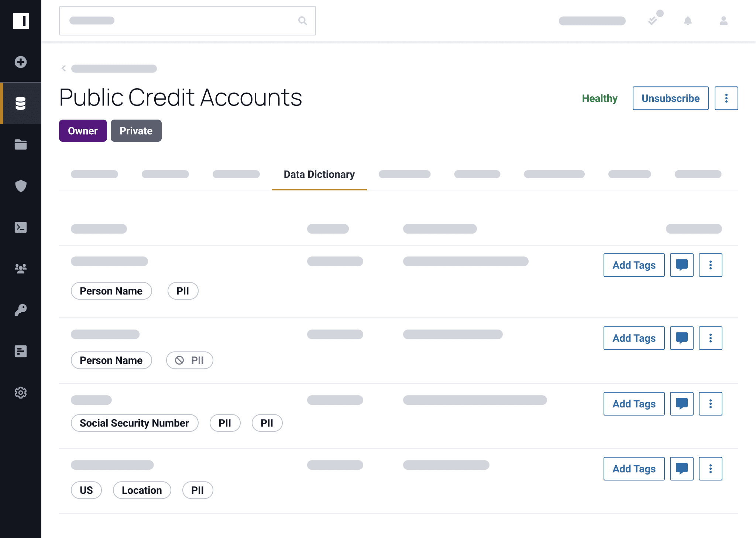Select the Data Dictionary tab
Image resolution: width=756 pixels, height=538 pixels.
[x=319, y=175]
